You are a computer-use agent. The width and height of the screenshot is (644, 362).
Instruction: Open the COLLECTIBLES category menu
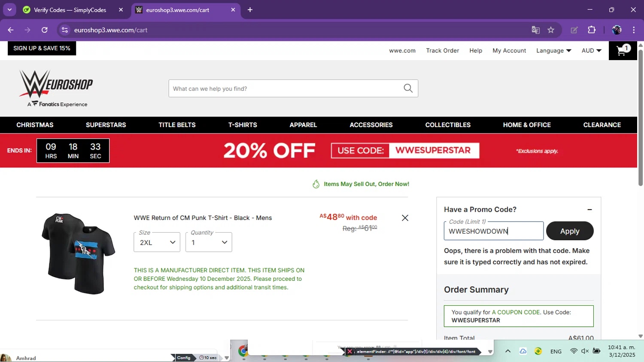pos(448,125)
